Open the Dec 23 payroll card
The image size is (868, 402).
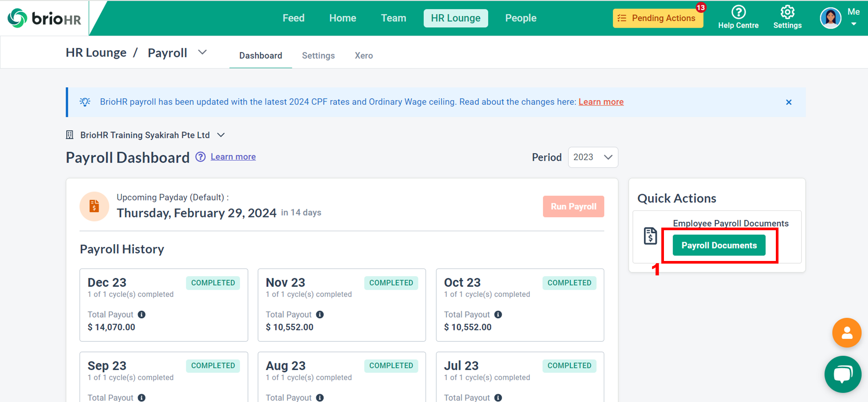click(164, 305)
